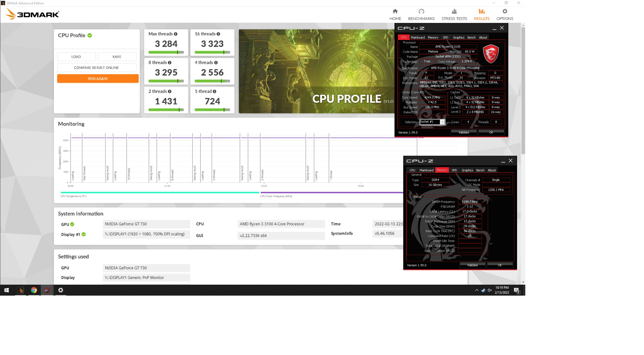644x355 pixels.
Task: Show info for 1-thread score
Action: pyautogui.click(x=214, y=91)
